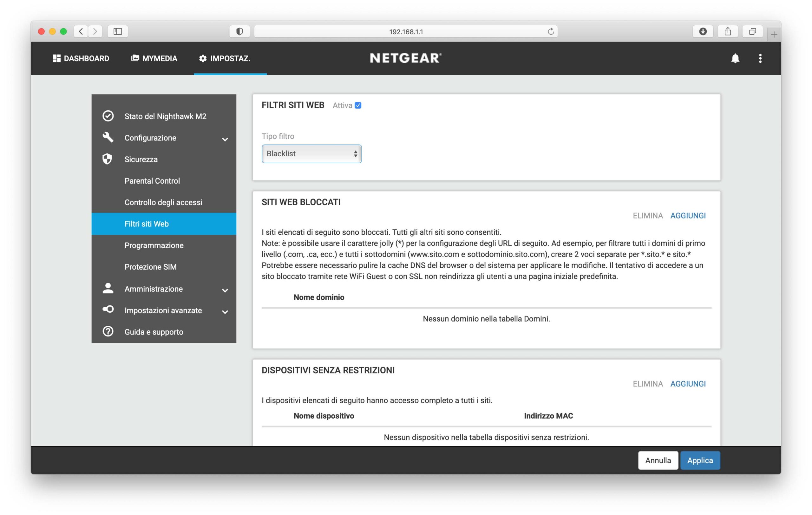
Task: Open the Tipo filtro Blacklist dropdown
Action: 311,154
